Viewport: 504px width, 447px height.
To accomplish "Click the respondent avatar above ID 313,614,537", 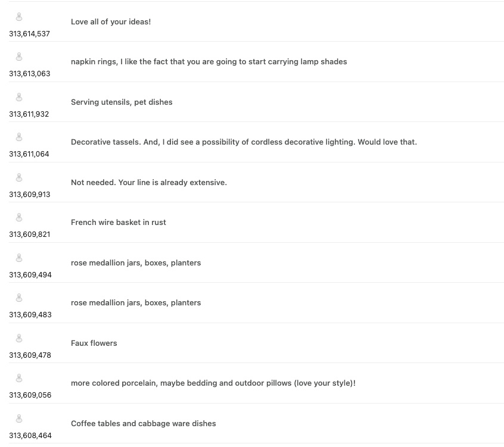I will [x=19, y=17].
